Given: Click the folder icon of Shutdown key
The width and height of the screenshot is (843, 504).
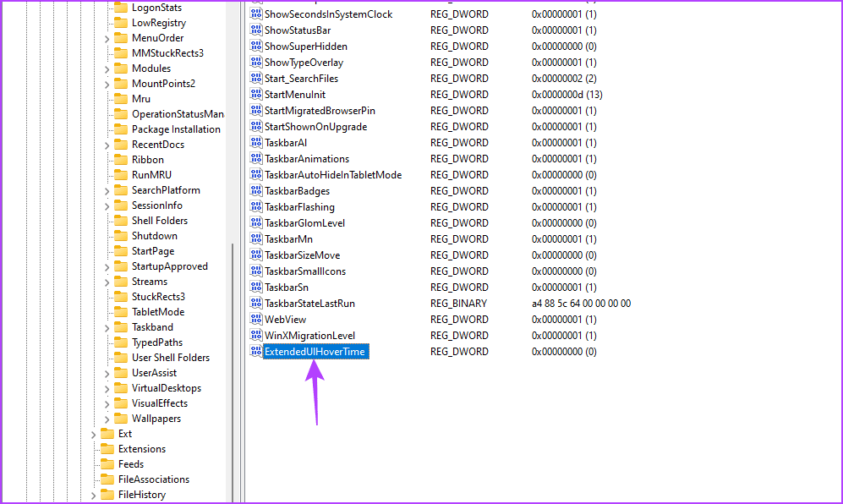Looking at the screenshot, I should coord(121,236).
